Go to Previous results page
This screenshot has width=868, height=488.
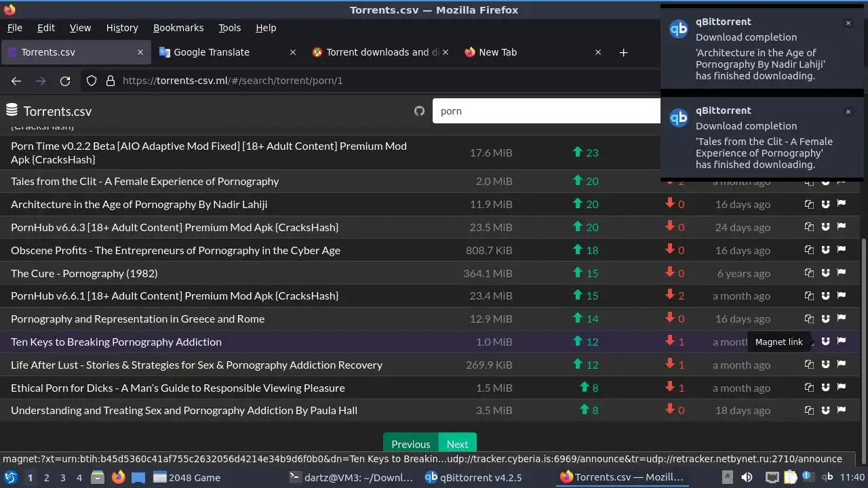tap(411, 444)
